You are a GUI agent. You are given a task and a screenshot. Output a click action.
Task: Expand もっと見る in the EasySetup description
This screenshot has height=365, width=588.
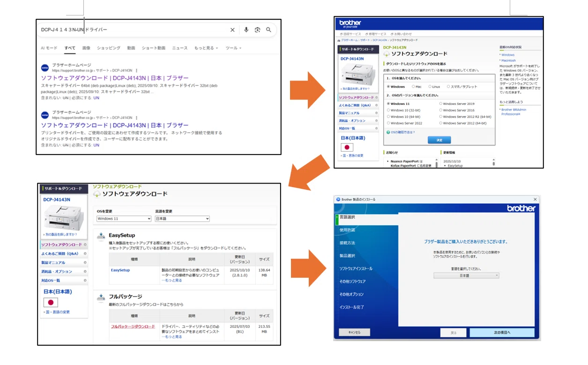(x=172, y=280)
